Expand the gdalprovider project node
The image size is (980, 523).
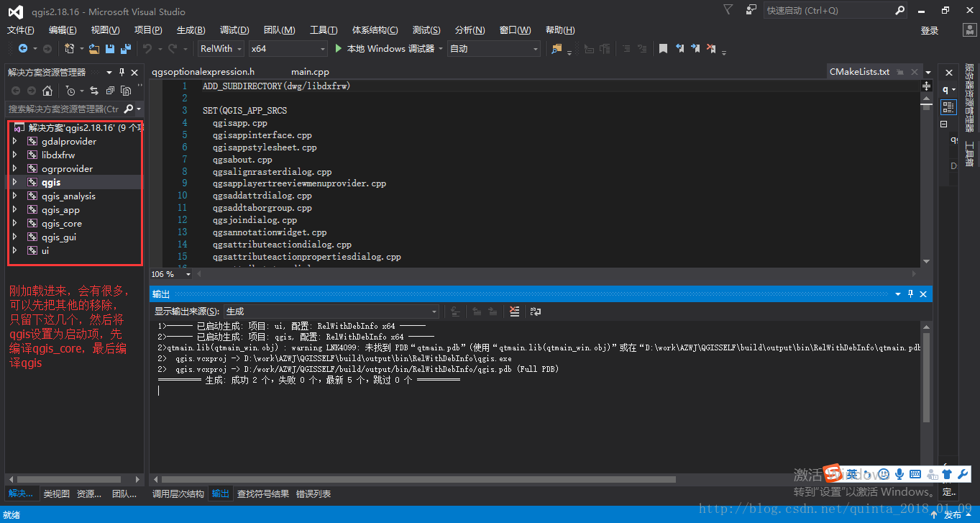click(x=14, y=142)
